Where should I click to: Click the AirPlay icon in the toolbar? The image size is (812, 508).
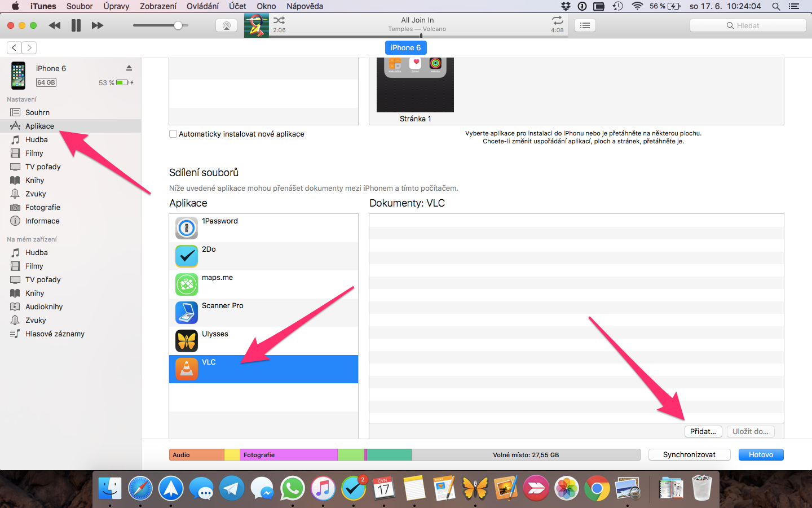click(x=226, y=25)
